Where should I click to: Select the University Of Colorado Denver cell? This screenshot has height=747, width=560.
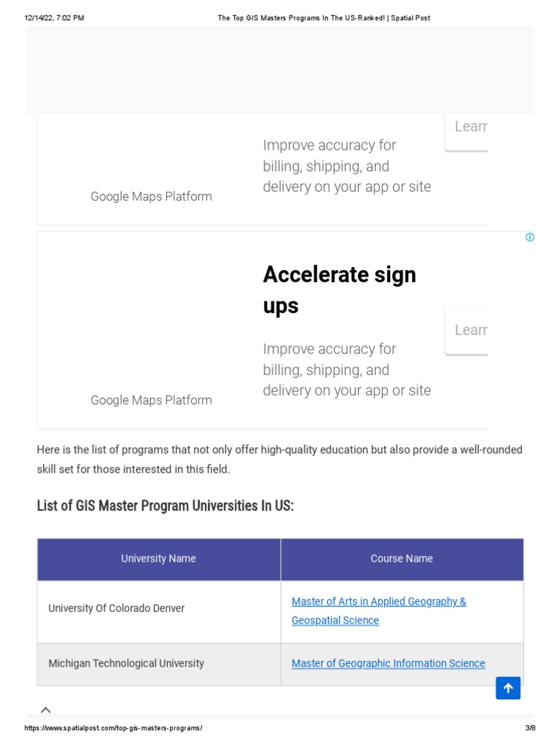[x=117, y=608]
